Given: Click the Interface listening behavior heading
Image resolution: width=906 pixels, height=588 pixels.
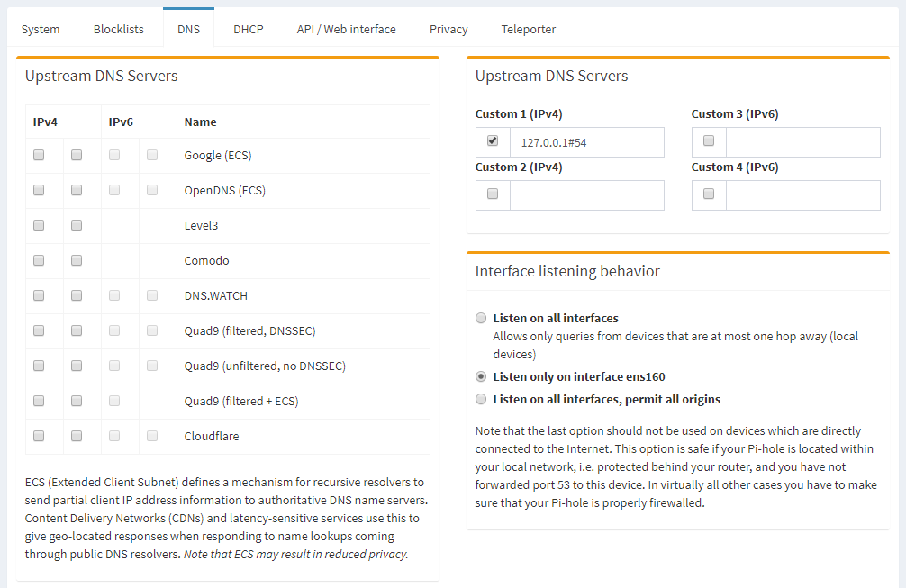Looking at the screenshot, I should pyautogui.click(x=567, y=271).
